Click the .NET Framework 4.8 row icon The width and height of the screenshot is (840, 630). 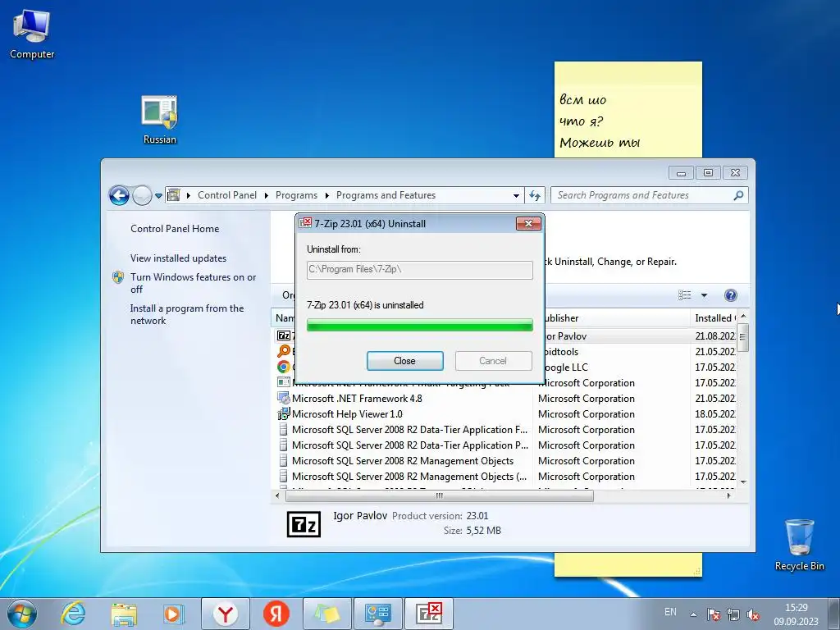(283, 398)
